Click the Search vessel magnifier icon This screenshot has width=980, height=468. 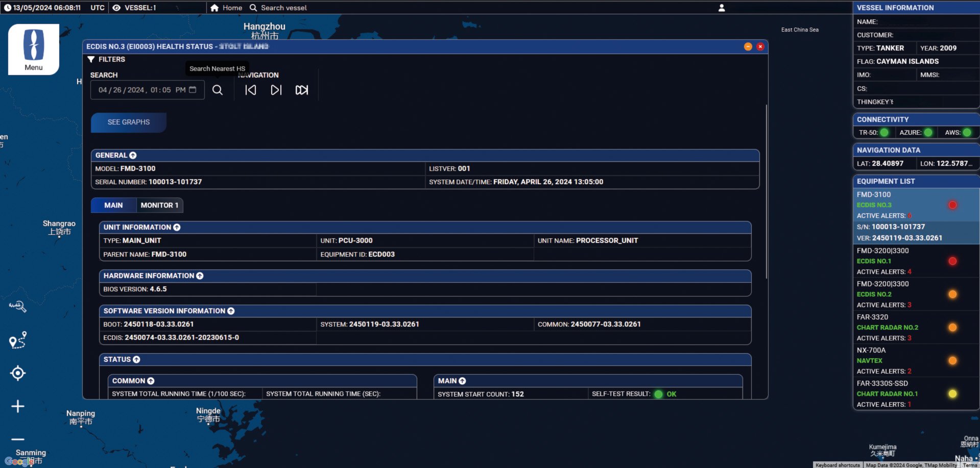[253, 8]
